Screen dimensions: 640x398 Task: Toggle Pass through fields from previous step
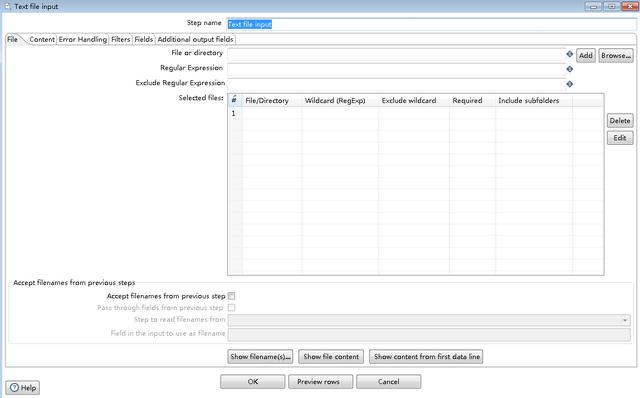coord(231,307)
